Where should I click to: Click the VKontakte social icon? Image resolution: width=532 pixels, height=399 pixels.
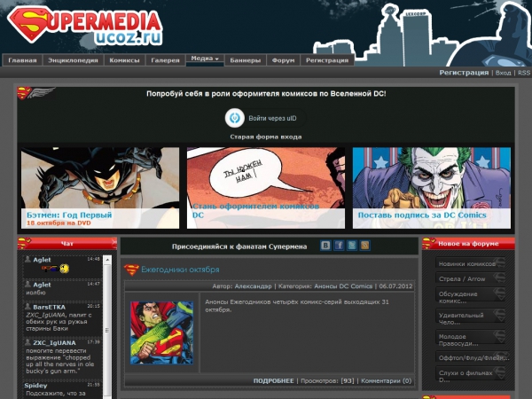point(325,246)
